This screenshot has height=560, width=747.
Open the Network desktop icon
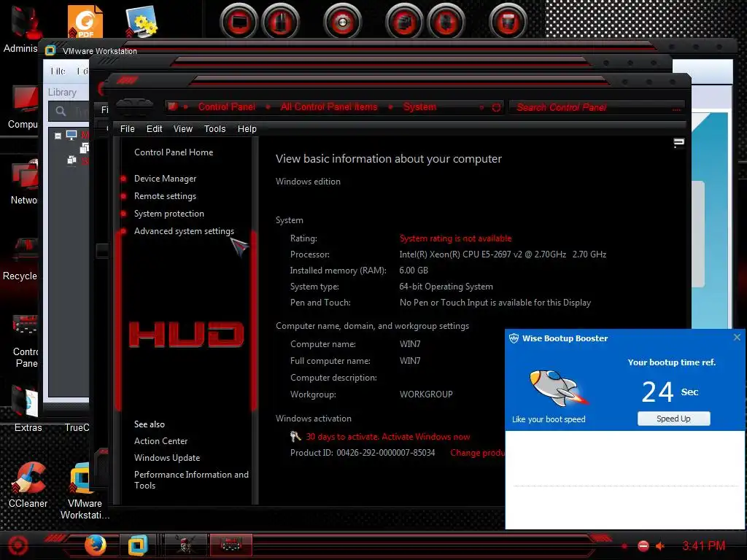(x=24, y=182)
